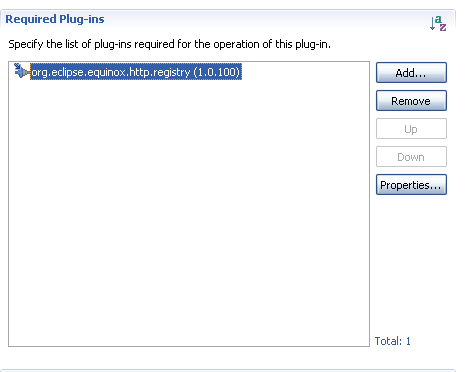Click the Add... button label text

pyautogui.click(x=411, y=73)
